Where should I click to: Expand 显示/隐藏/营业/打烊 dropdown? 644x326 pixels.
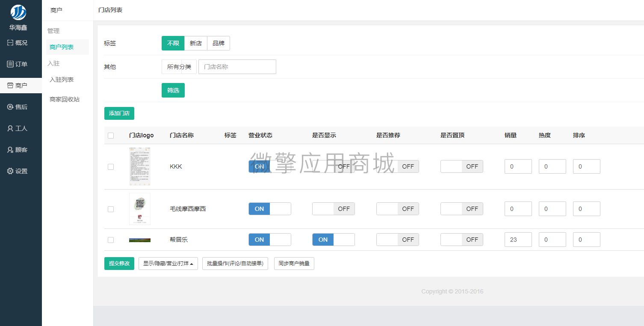(168, 264)
